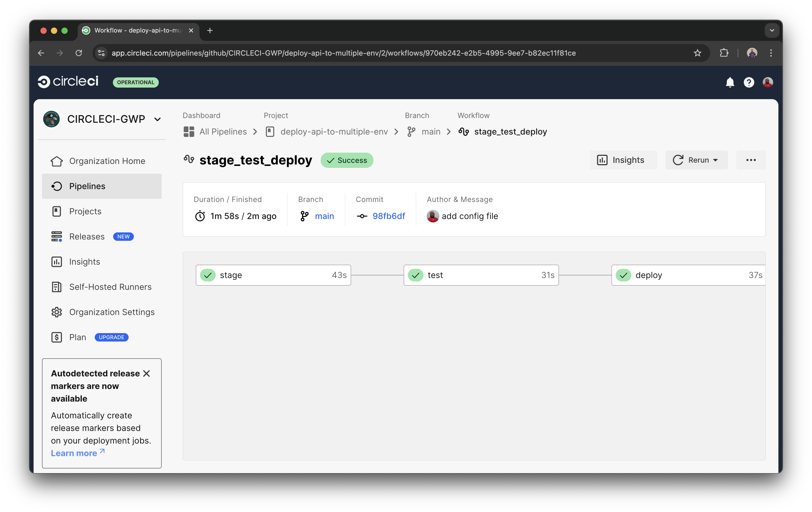The image size is (812, 512).
Task: Open commit 98fb6df
Action: pos(388,216)
